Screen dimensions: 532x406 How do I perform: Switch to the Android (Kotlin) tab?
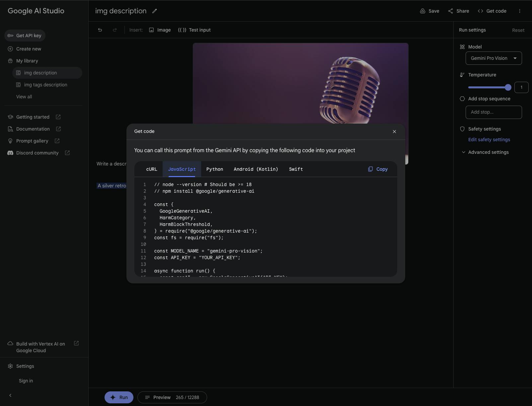coord(256,169)
